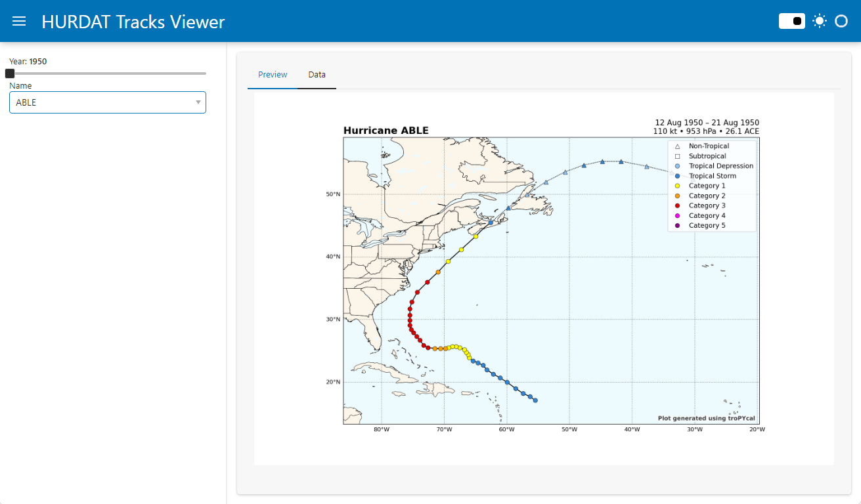Click the Tropical Storm legend label
The height and width of the screenshot is (504, 861).
click(712, 176)
